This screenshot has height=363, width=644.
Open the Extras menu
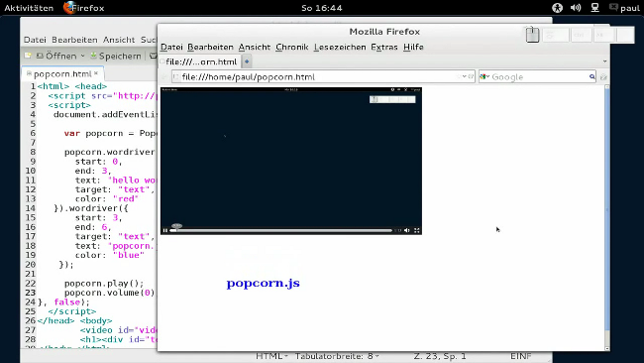tap(384, 48)
